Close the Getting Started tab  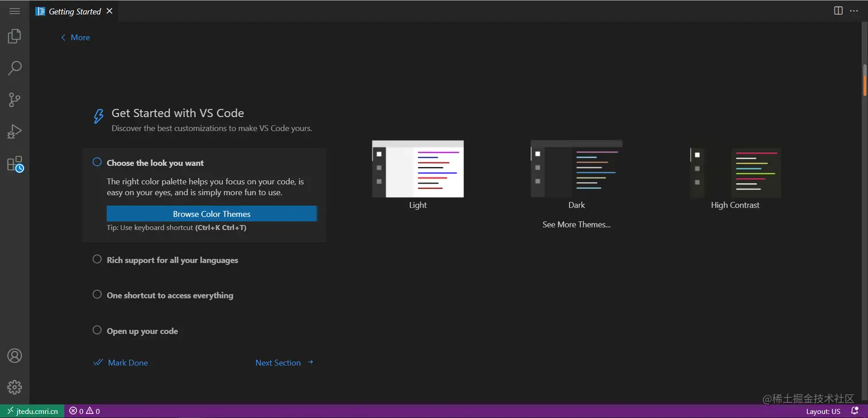(x=110, y=11)
